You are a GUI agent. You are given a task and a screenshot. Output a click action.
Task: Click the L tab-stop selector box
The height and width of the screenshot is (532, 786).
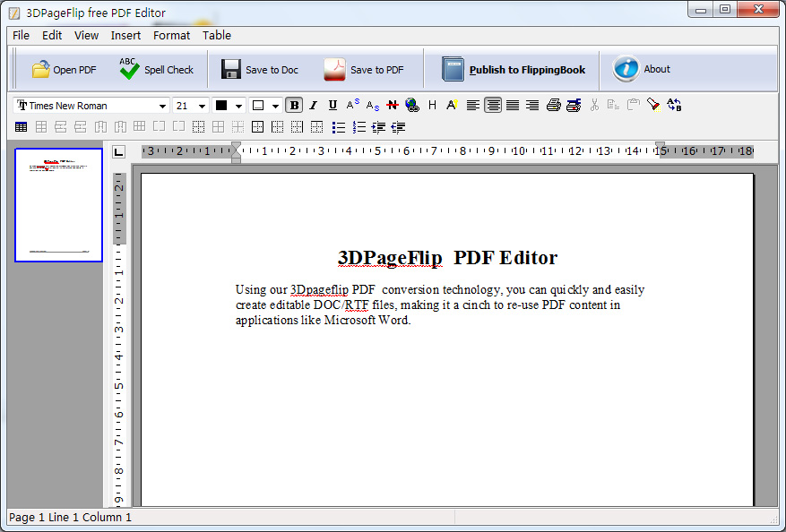click(119, 151)
